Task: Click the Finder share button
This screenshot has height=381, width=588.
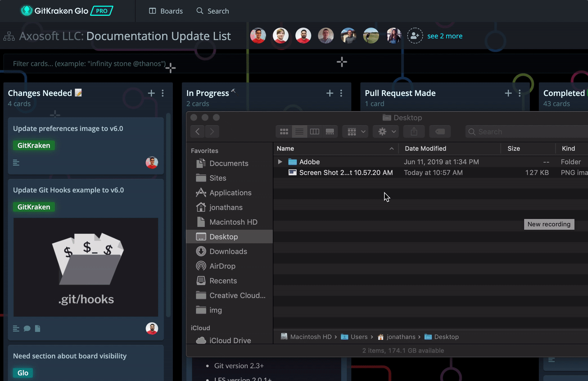Action: click(414, 132)
